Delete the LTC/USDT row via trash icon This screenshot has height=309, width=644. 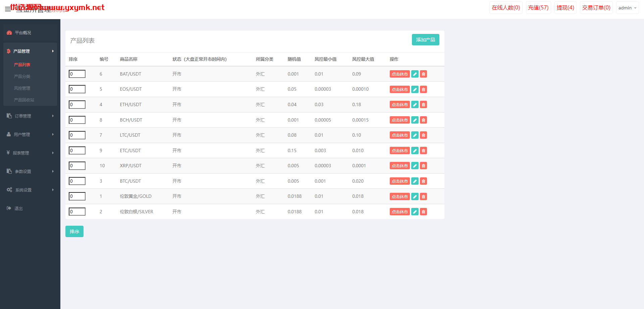424,135
